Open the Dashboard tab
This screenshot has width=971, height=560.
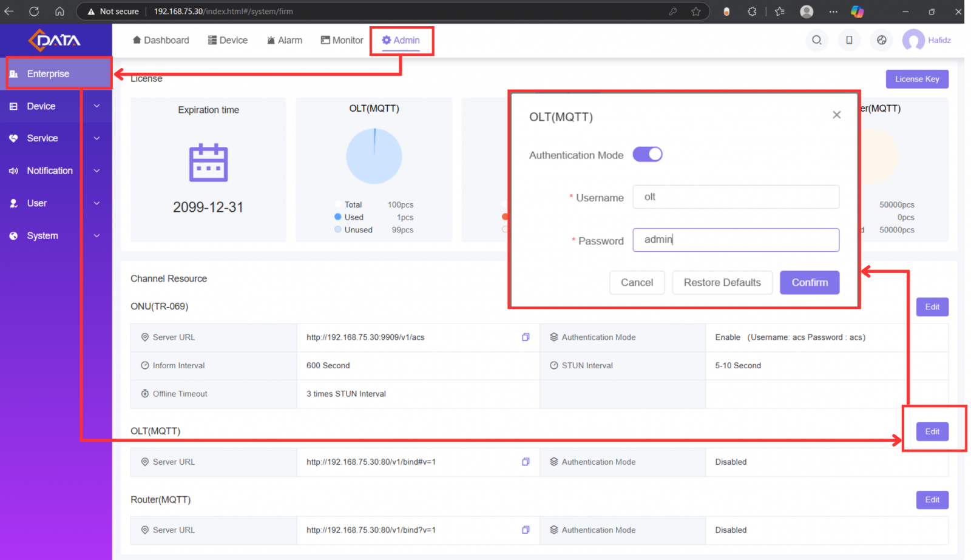161,40
